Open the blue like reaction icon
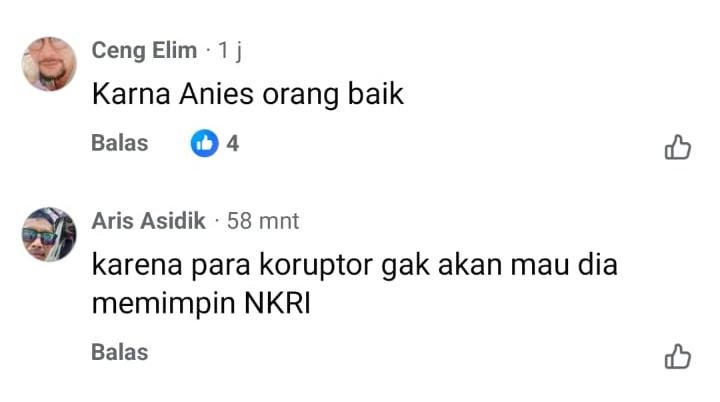The image size is (720, 402). (204, 143)
